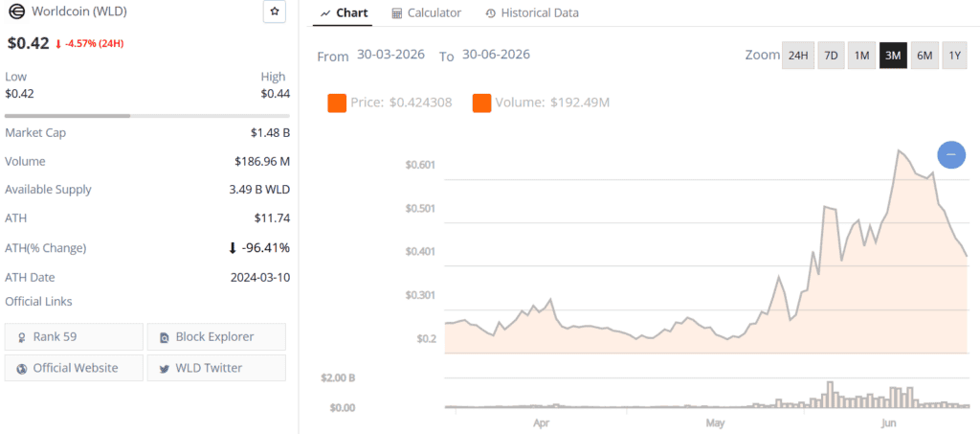
Task: Open the Historical Data tab
Action: (532, 13)
